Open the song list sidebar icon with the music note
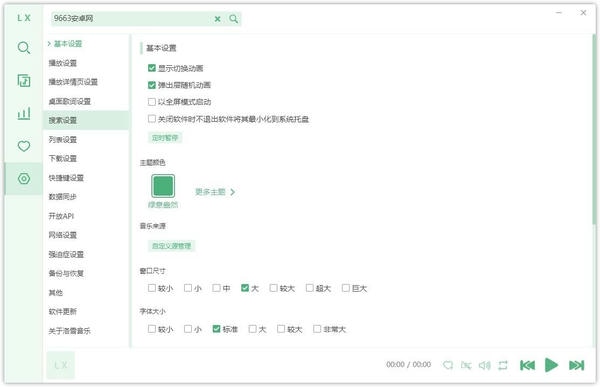Image resolution: width=600 pixels, height=387 pixels. coord(24,81)
